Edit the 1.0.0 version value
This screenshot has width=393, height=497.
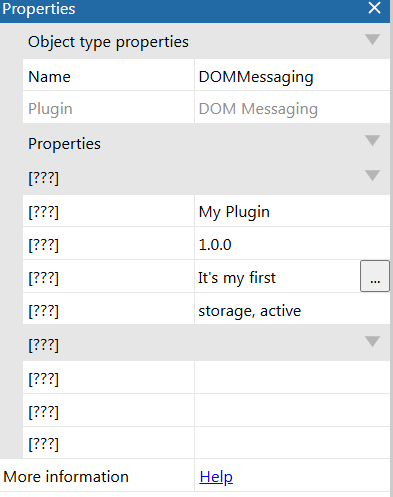[292, 244]
